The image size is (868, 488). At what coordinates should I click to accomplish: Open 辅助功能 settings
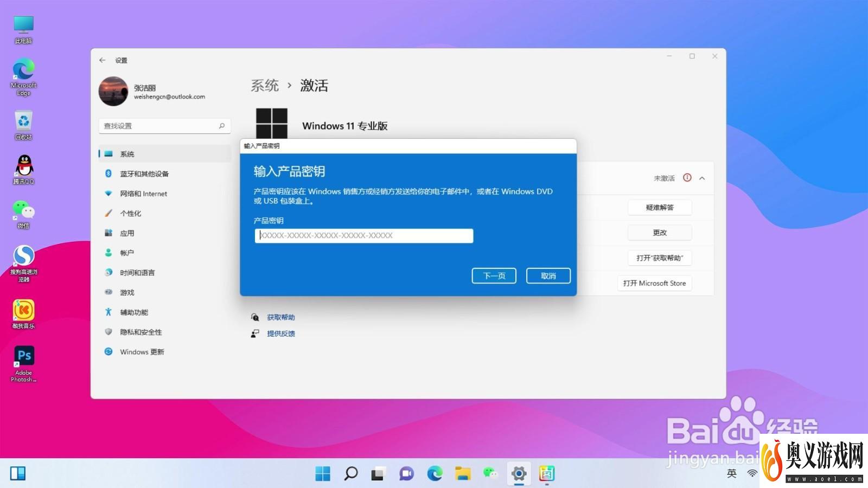click(x=165, y=312)
